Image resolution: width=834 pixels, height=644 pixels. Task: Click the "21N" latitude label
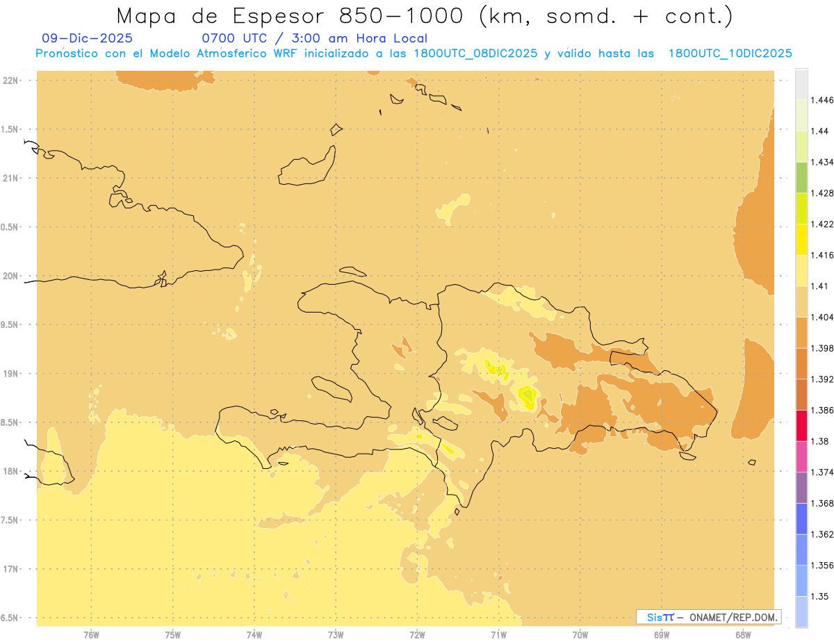tap(11, 179)
